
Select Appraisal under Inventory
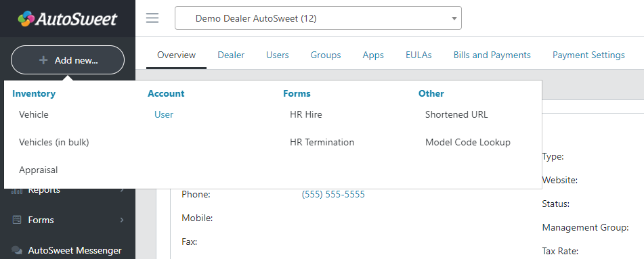point(38,170)
